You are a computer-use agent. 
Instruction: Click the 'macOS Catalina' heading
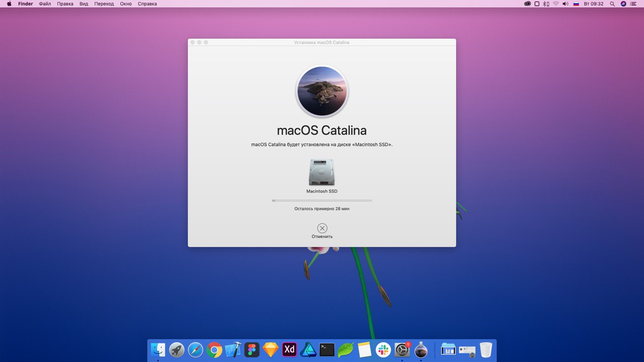[x=322, y=130]
